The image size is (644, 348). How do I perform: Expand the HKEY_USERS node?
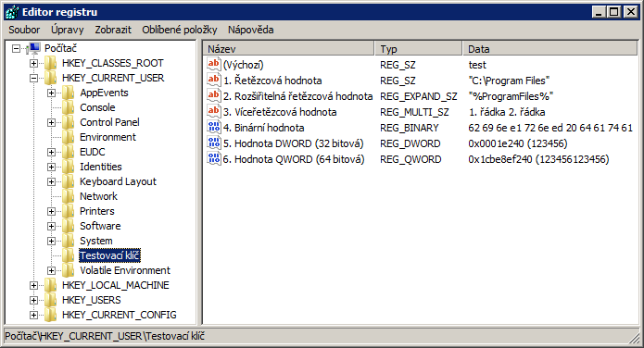click(33, 300)
